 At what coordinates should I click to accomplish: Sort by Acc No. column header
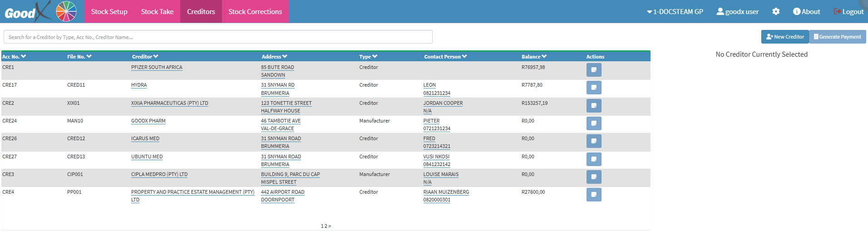(x=14, y=57)
